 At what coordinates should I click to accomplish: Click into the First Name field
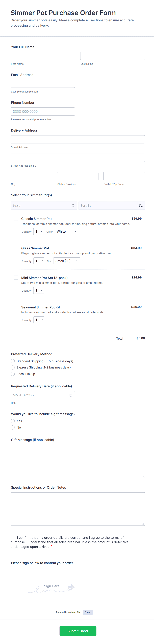(43, 56)
